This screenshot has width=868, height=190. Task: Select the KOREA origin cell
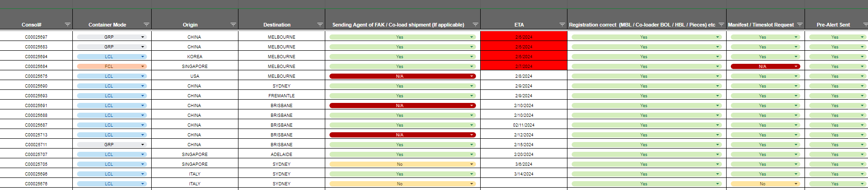195,56
